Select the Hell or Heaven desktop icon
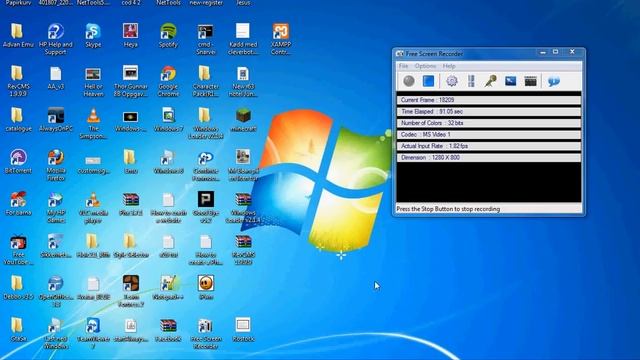 (x=93, y=81)
